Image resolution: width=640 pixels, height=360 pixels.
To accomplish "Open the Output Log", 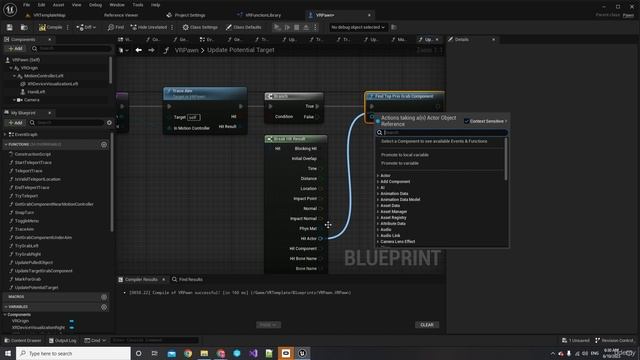I will [x=62, y=340].
